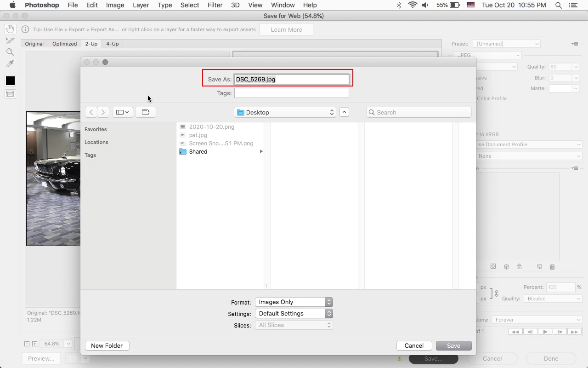
Task: Click the New Folder button
Action: [x=107, y=345]
